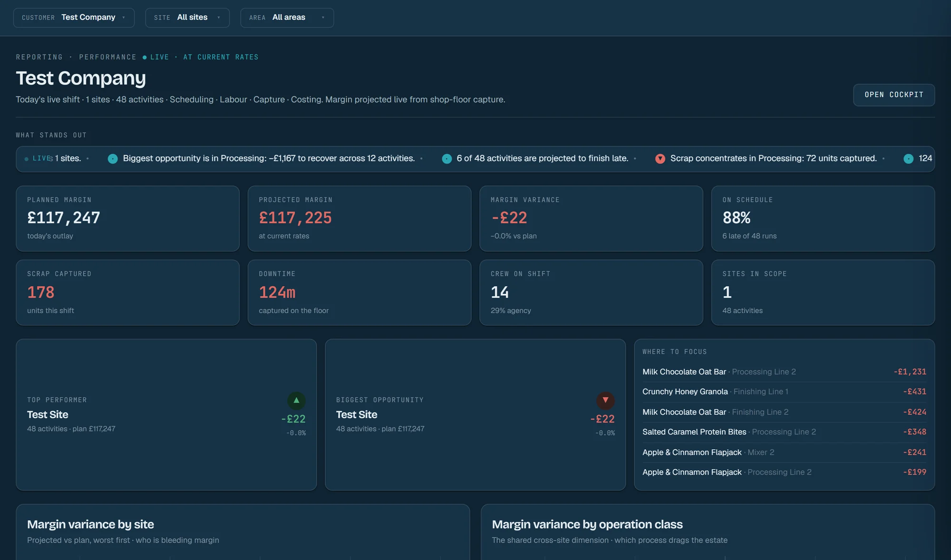Viewport: 951px width, 560px height.
Task: Click the Planned Margin card
Action: pos(127,219)
